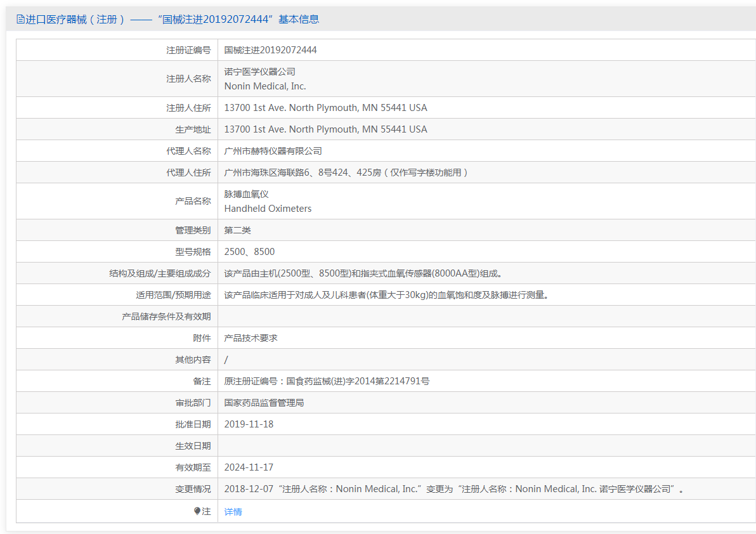This screenshot has height=534, width=756.
Task: Click the 有效期至 row label
Action: click(193, 467)
